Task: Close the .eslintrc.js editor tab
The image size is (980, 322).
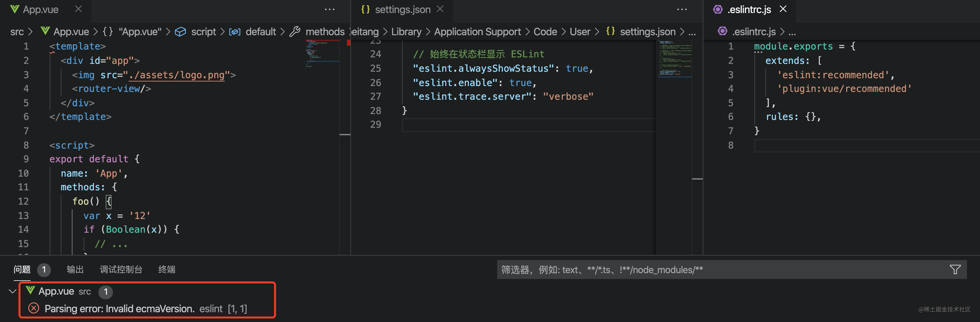Action: tap(783, 9)
